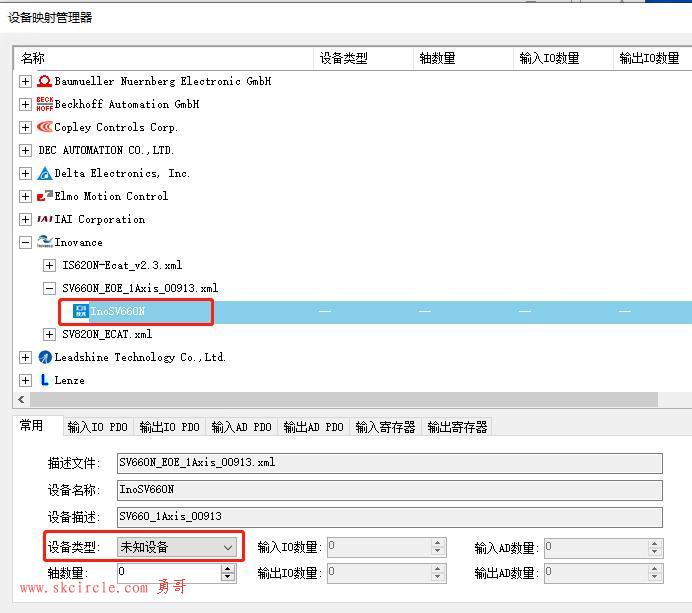Switch to the 输入AD PDO tab
The width and height of the screenshot is (692, 613).
coord(241,427)
